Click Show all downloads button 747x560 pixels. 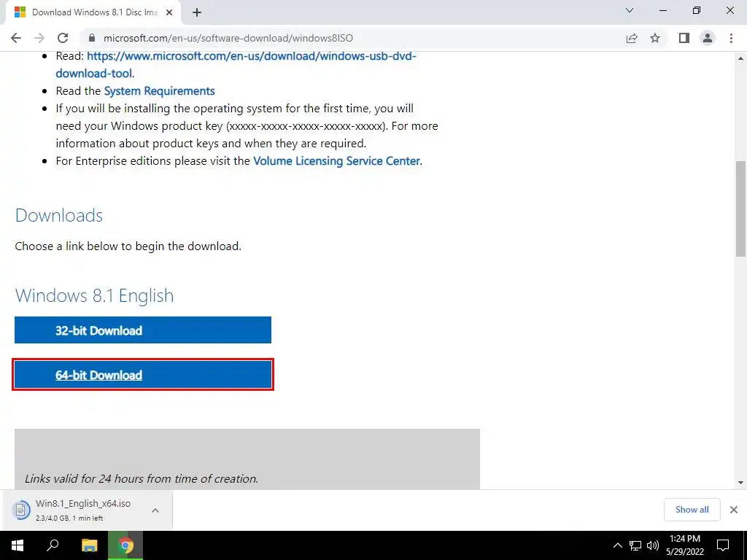pyautogui.click(x=692, y=510)
